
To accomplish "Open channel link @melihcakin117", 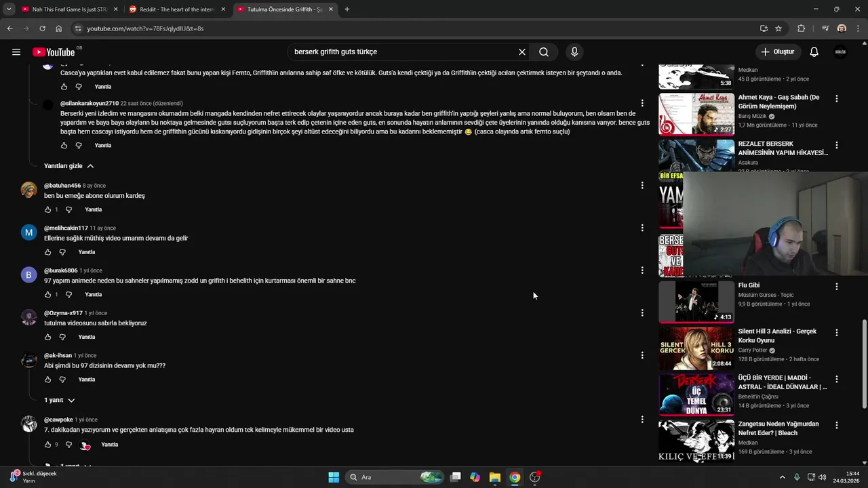I will [66, 228].
